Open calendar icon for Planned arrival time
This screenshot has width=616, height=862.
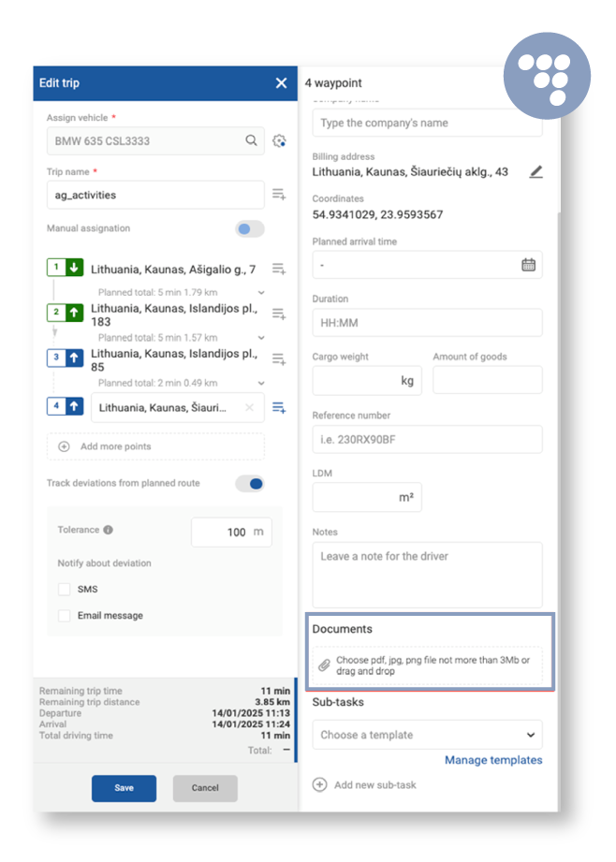(x=529, y=265)
